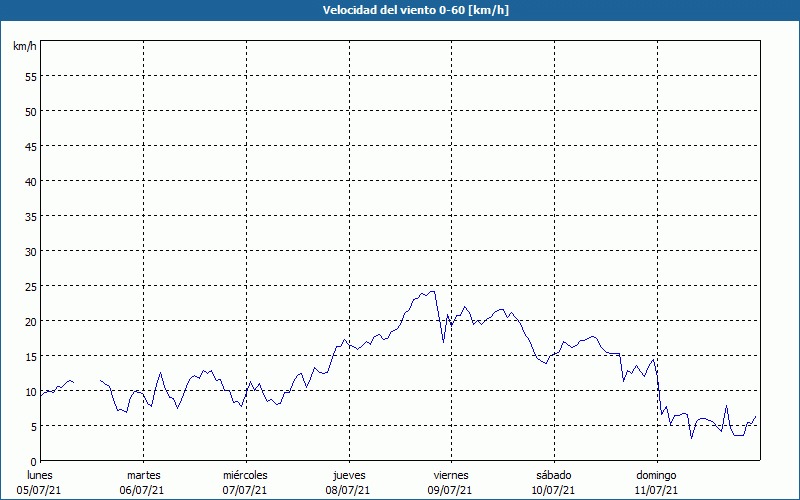The width and height of the screenshot is (800, 500).
Task: Click the 'martes' day label
Action: [x=144, y=475]
